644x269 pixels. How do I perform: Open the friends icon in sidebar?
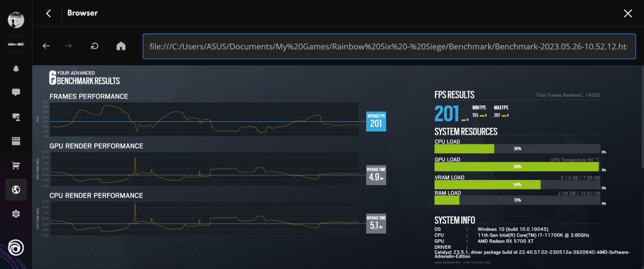point(16,117)
